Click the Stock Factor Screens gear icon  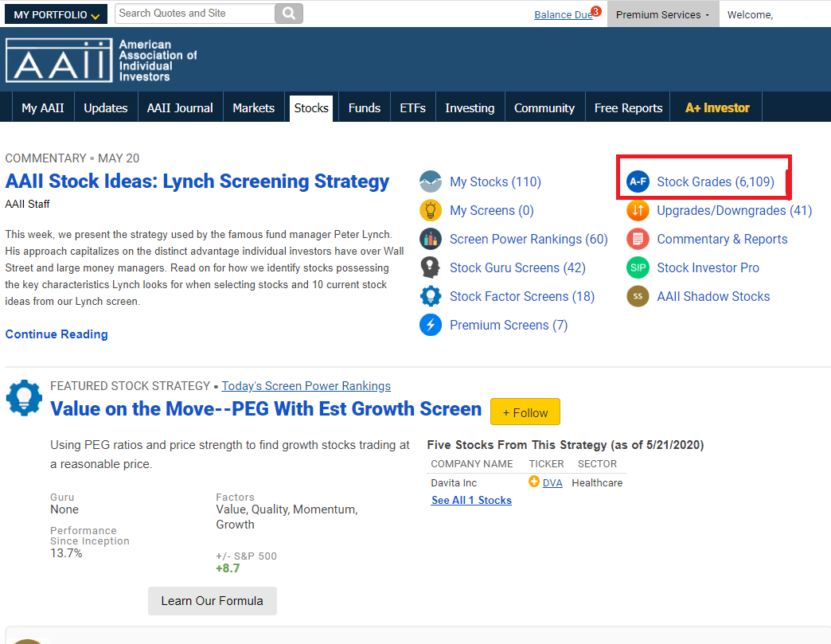pyautogui.click(x=431, y=296)
